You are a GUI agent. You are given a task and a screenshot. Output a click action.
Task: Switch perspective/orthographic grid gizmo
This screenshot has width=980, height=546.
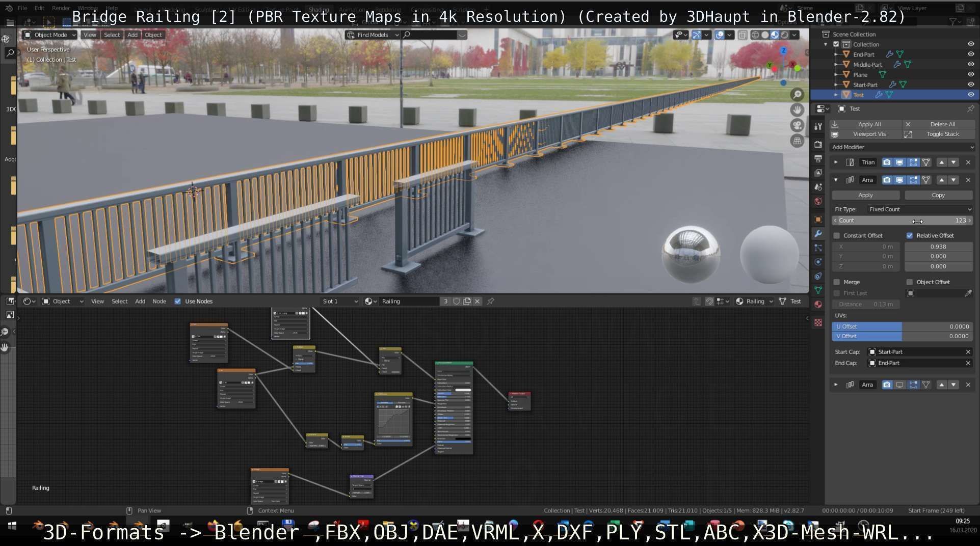[797, 141]
